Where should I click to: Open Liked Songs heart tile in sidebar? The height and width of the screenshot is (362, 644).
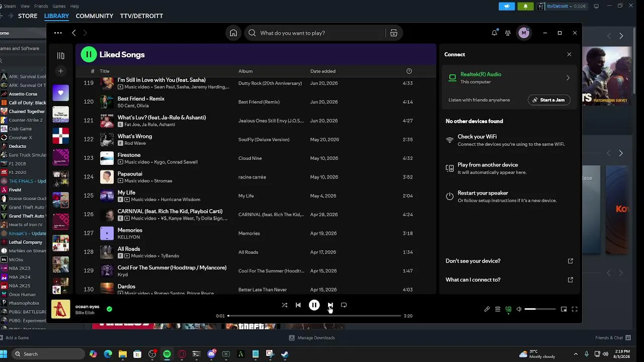click(x=61, y=93)
